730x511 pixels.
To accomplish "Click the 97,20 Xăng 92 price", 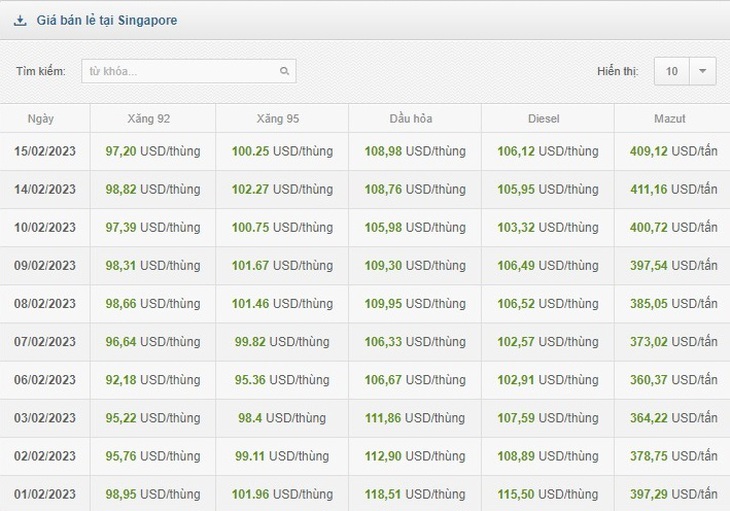I will [x=121, y=151].
